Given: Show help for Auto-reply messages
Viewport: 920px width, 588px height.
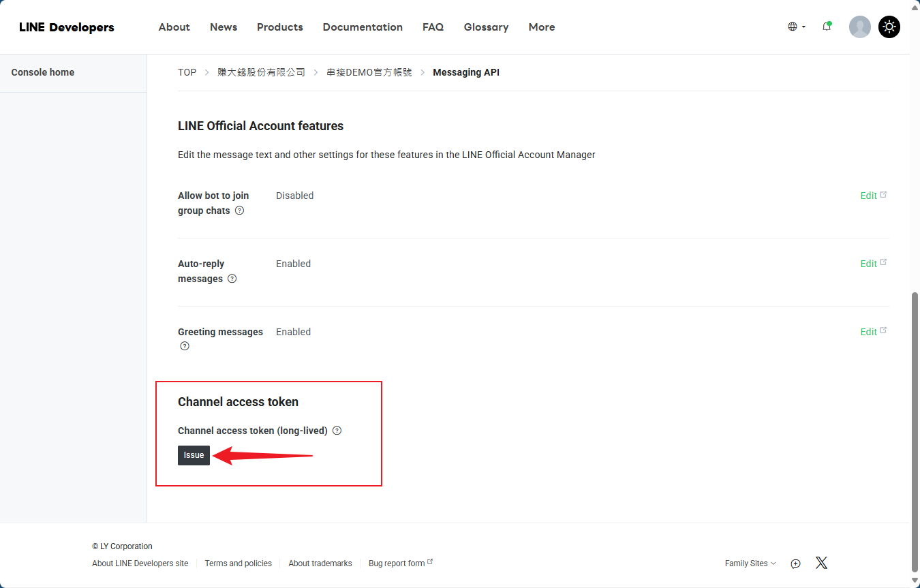Looking at the screenshot, I should 232,279.
